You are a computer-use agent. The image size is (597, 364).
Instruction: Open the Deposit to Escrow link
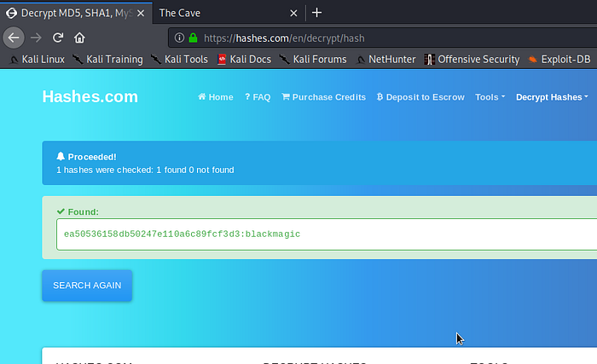tap(421, 97)
